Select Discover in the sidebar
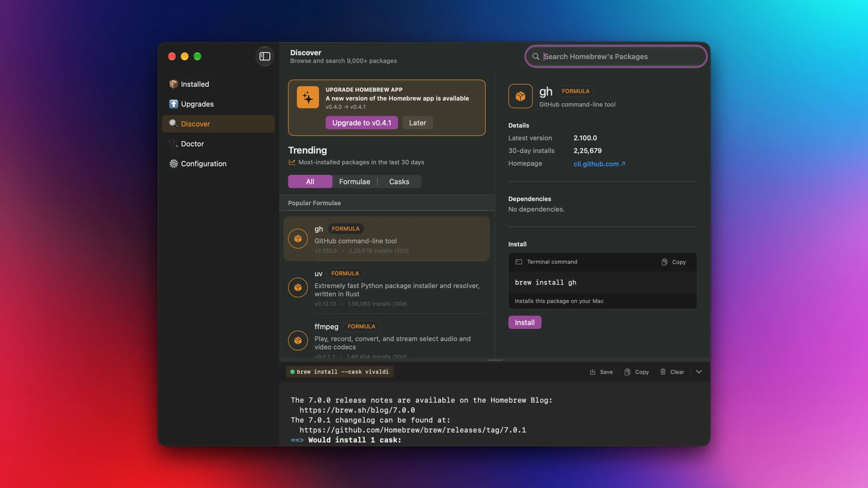This screenshot has width=868, height=488. tap(218, 124)
